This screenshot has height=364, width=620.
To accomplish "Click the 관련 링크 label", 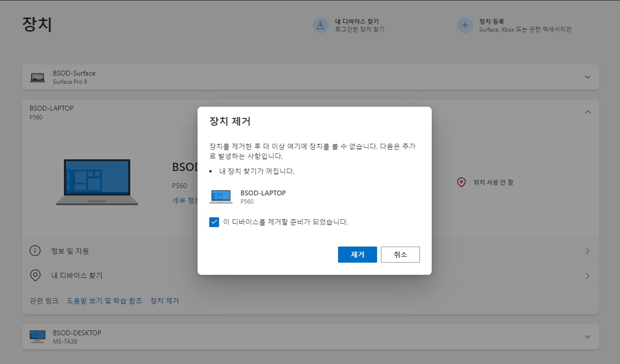I will (45, 301).
